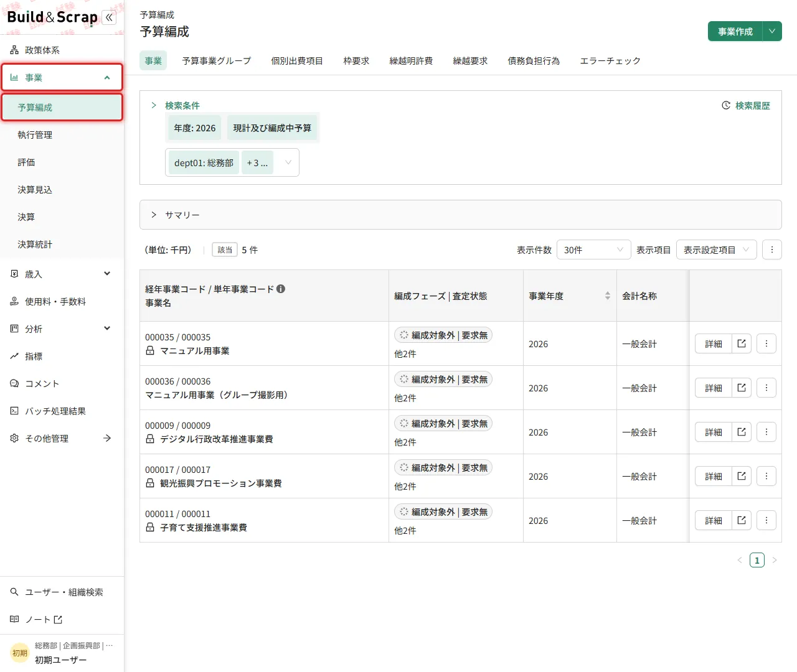Screen dimensions: 797x672
Task: Select 決算 in the sidebar
Action: click(62, 217)
